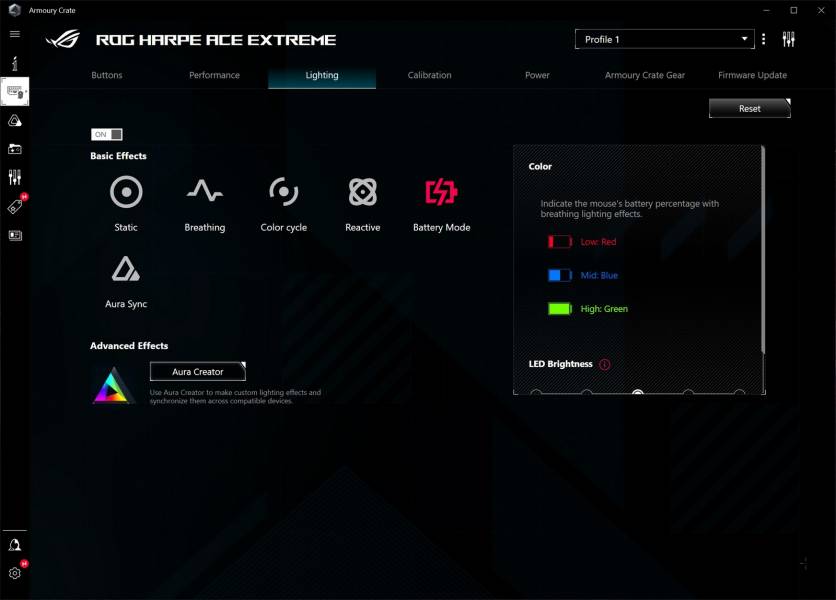Open the user center notification icon
Screen dimensions: 836x600
pyautogui.click(x=15, y=545)
